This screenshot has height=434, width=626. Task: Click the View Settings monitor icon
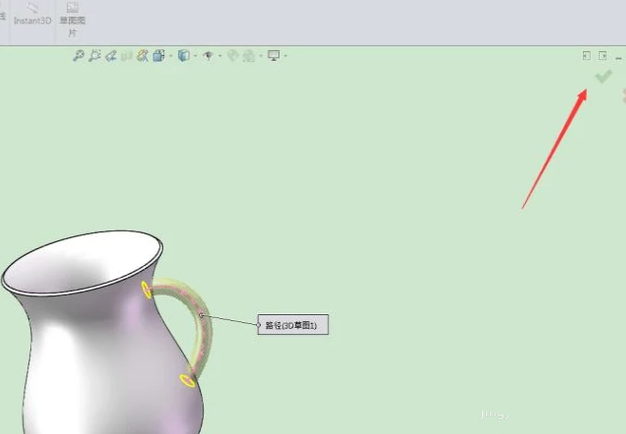pyautogui.click(x=274, y=55)
